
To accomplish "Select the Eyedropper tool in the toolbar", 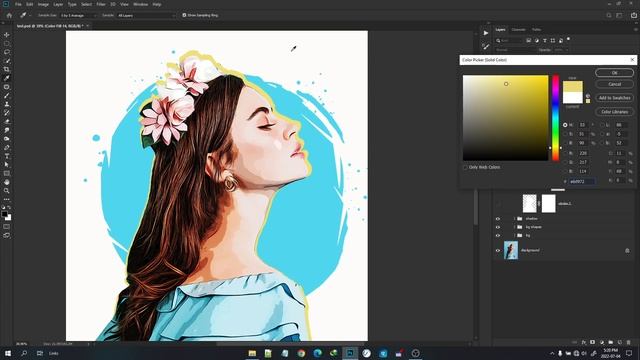I will [x=7, y=78].
